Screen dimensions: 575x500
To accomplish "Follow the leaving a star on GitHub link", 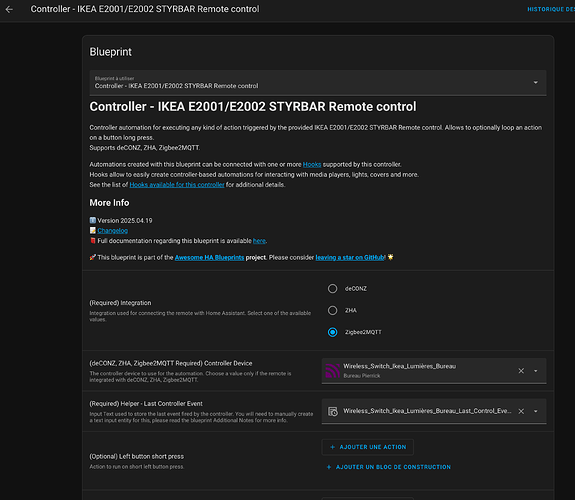I will click(x=350, y=257).
